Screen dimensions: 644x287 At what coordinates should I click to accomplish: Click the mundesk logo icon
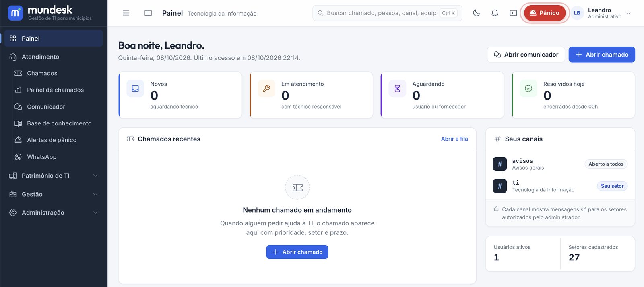(x=15, y=13)
